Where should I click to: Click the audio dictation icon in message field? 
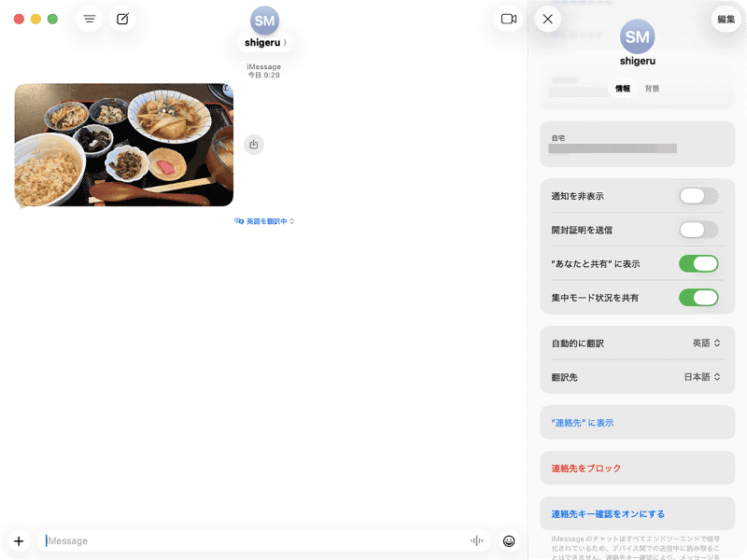476,540
